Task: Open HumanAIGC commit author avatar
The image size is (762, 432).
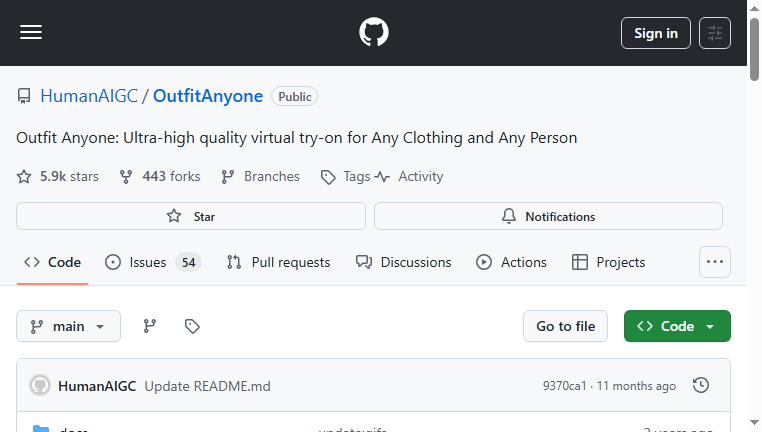Action: (40, 385)
